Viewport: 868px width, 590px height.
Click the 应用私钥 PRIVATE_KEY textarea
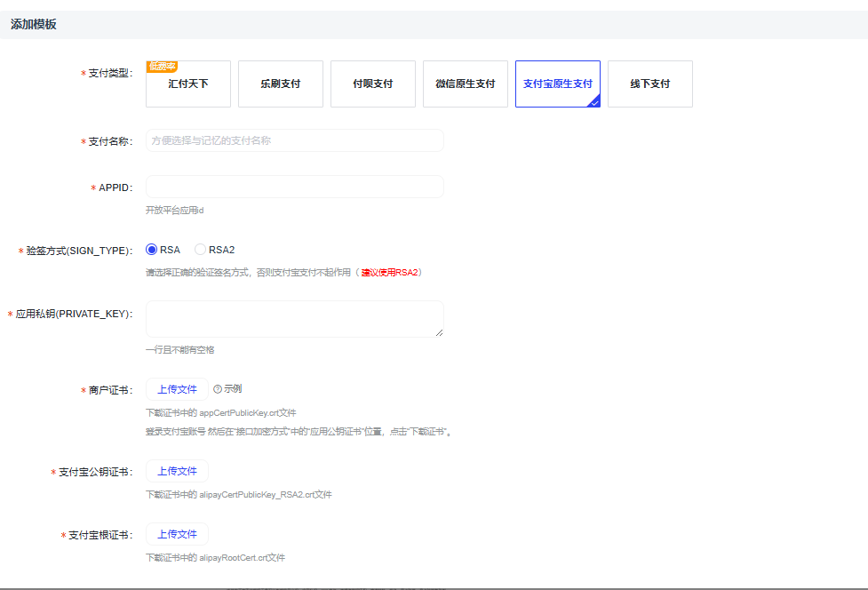click(x=294, y=319)
